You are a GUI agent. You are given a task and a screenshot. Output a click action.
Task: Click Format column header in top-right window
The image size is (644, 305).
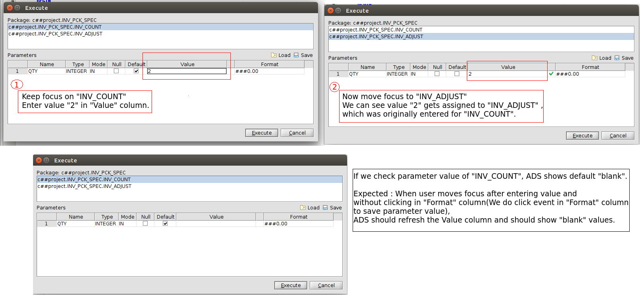click(x=590, y=67)
